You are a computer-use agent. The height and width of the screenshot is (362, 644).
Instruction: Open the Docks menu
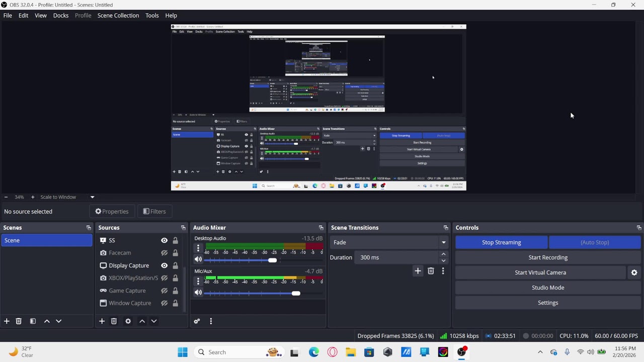tap(61, 16)
